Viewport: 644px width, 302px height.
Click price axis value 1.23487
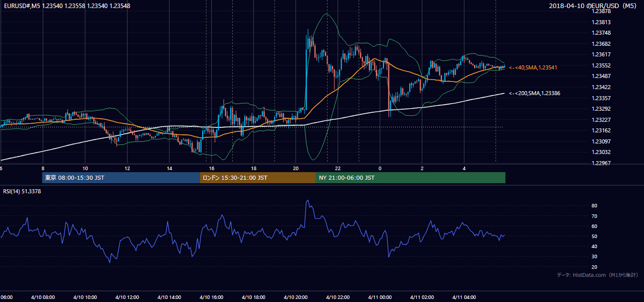(601, 76)
